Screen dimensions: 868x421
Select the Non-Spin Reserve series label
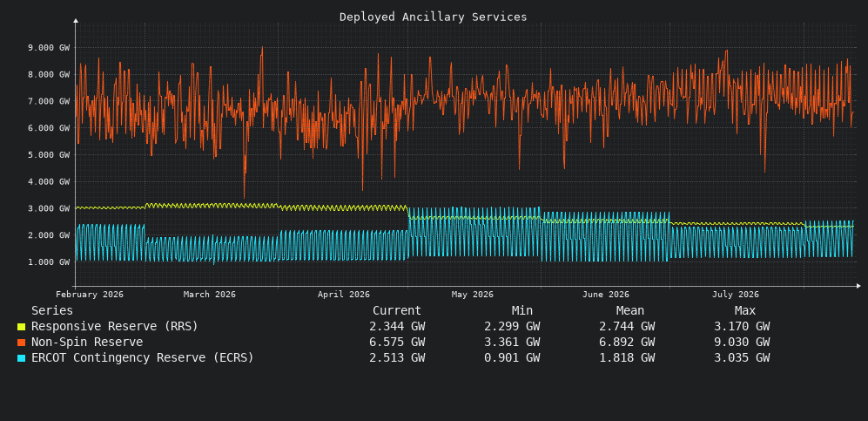tap(87, 342)
